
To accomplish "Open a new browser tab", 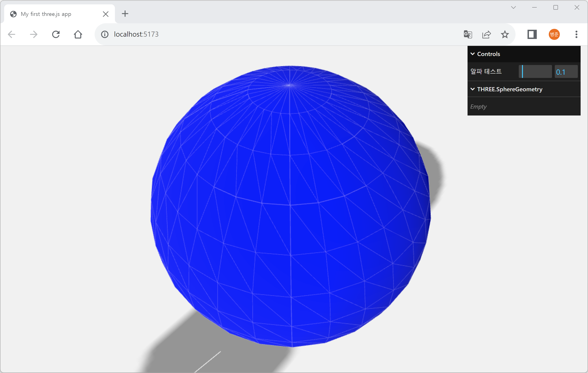I will click(125, 14).
